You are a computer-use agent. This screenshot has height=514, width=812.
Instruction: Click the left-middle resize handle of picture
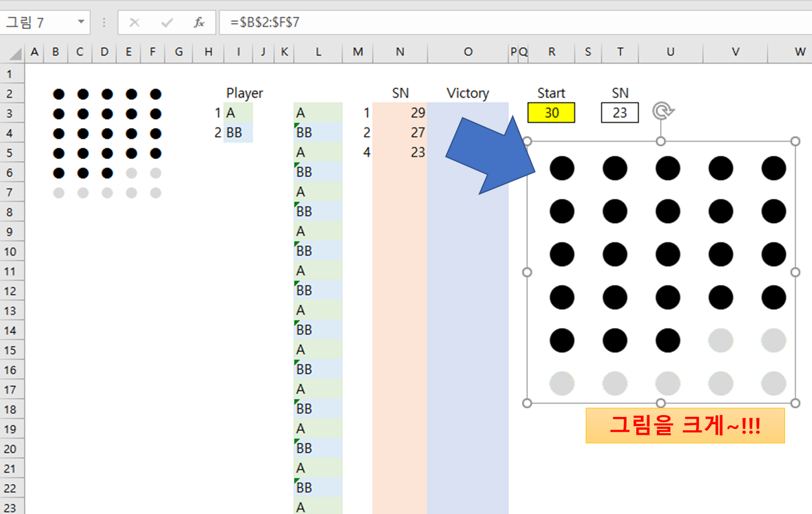click(527, 272)
